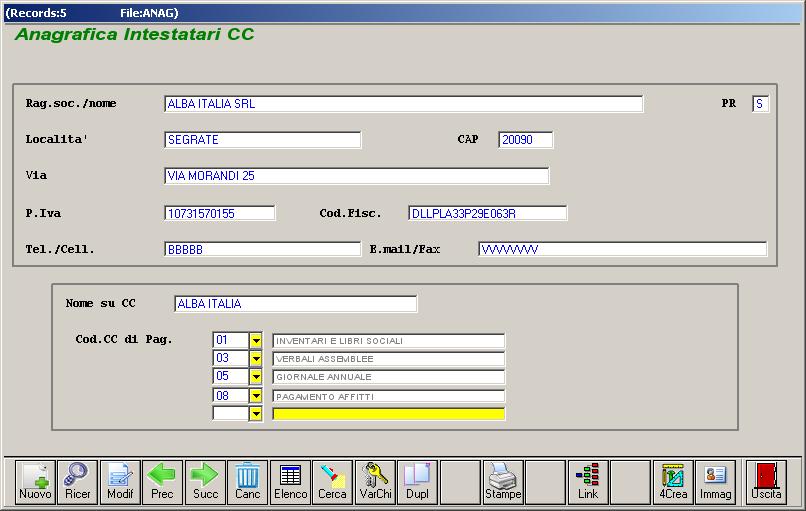The height and width of the screenshot is (511, 806).
Task: Click the VarChi keys icon
Action: 375,482
